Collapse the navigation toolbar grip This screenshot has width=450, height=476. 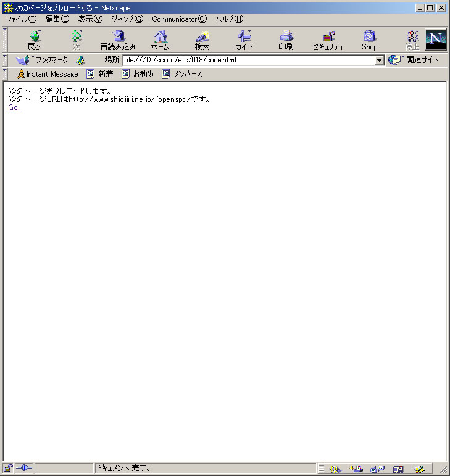coord(5,40)
